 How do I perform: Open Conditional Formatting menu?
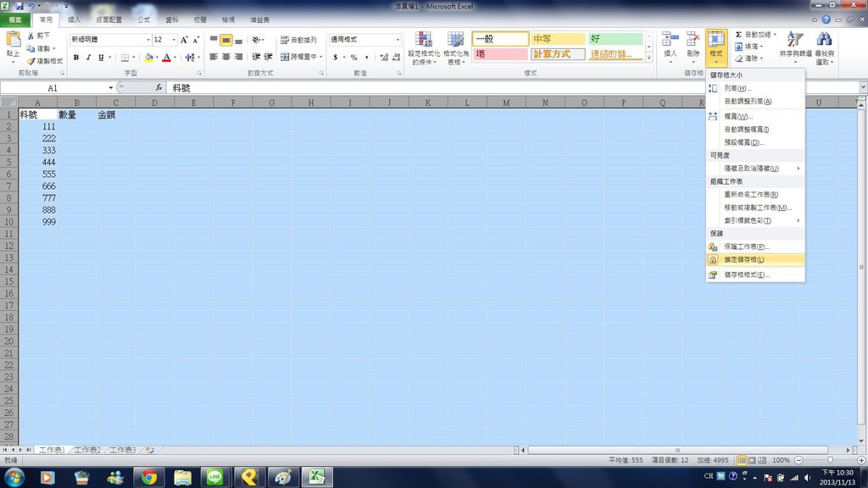tap(424, 48)
